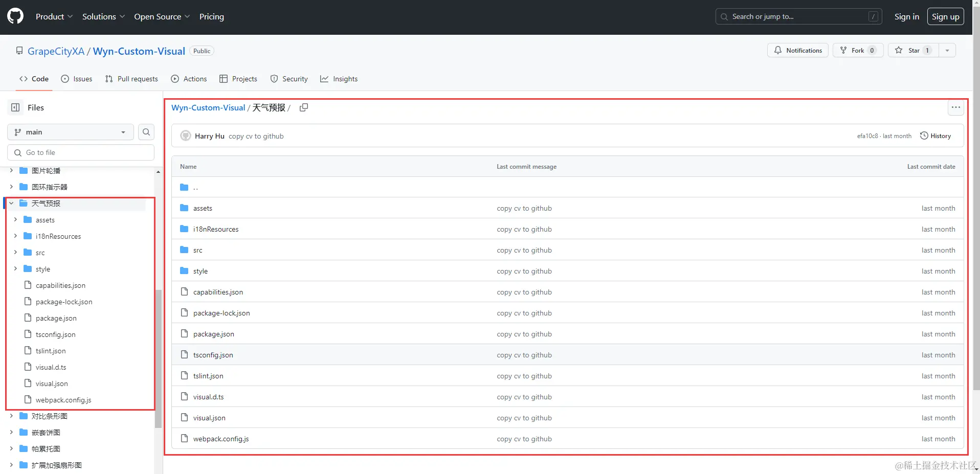Click the GitHub logo icon
Image resolution: width=980 pixels, height=474 pixels.
click(x=15, y=16)
